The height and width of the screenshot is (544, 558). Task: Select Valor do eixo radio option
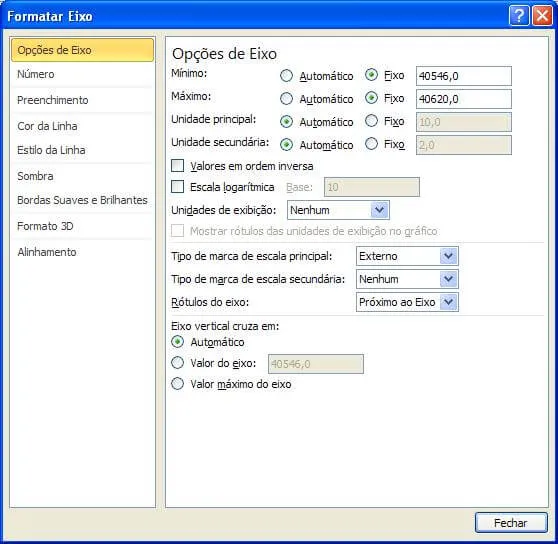pos(177,363)
